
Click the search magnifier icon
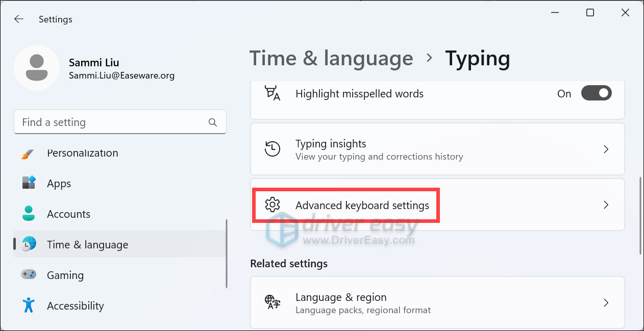tap(213, 122)
